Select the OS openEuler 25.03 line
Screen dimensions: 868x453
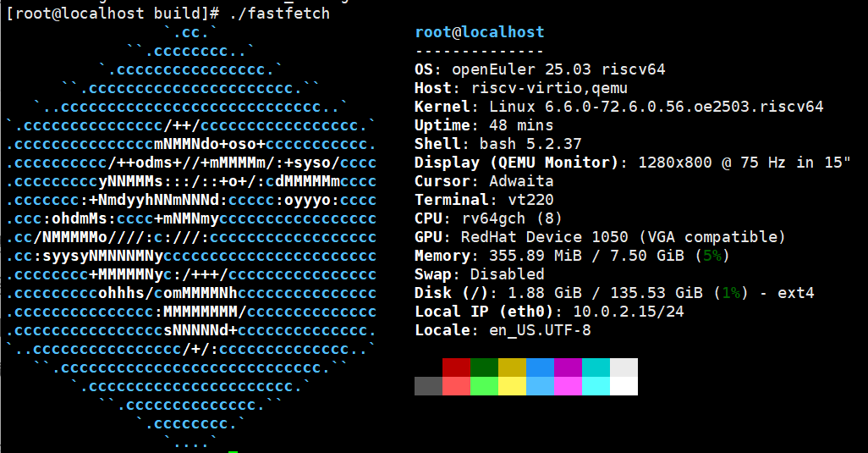tap(540, 69)
